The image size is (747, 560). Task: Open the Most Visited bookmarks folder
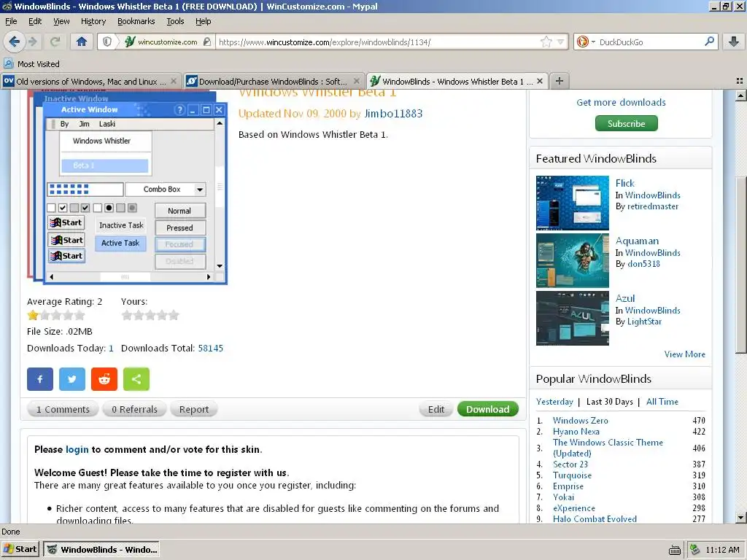[31, 64]
